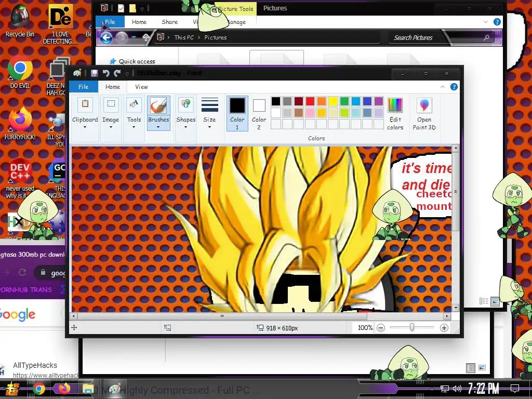Click the volume speaker tray icon
The image size is (532, 399).
[457, 389]
